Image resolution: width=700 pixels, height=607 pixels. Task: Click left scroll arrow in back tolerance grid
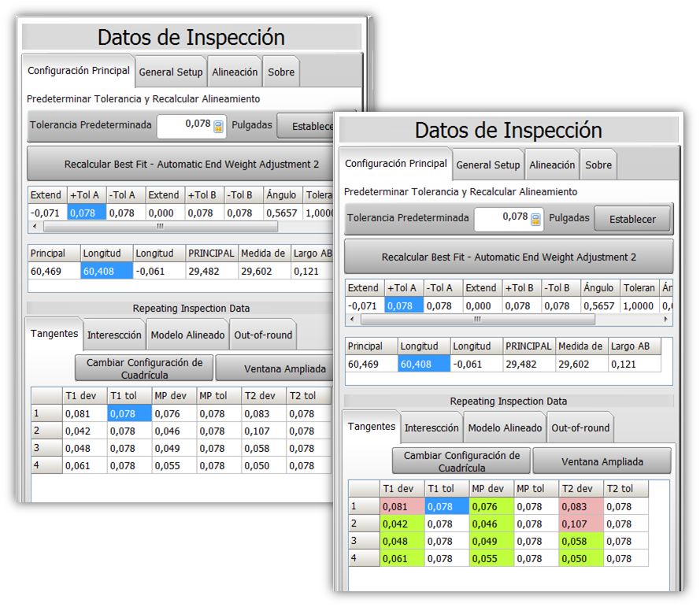(35, 226)
